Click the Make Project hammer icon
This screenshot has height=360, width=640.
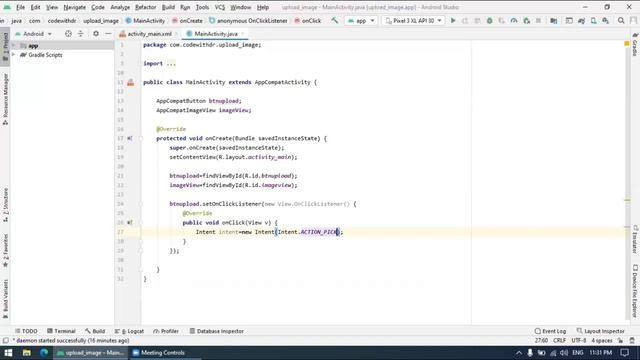tap(335, 20)
